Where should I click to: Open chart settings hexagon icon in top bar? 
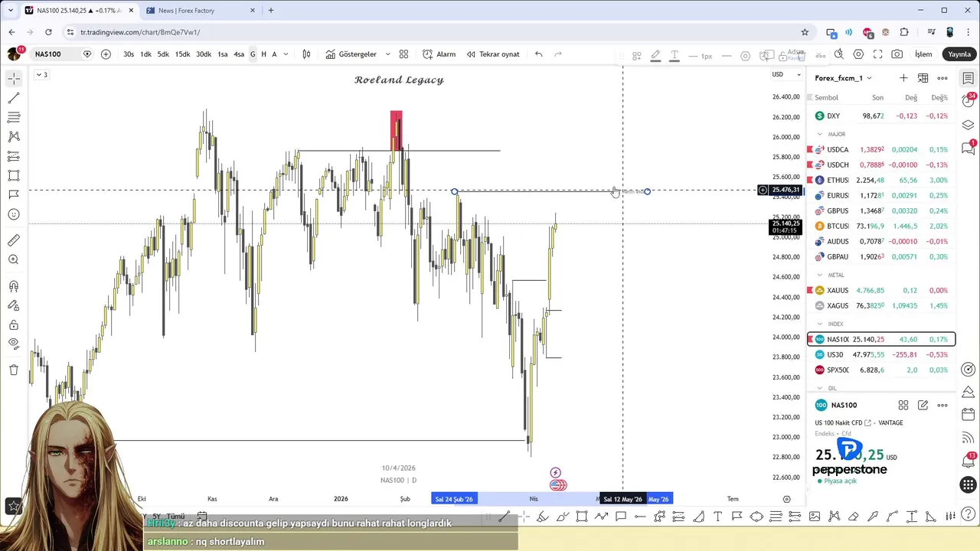tap(858, 54)
